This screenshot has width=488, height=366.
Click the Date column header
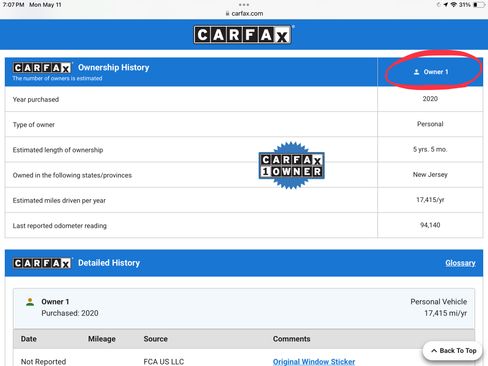[x=29, y=339]
